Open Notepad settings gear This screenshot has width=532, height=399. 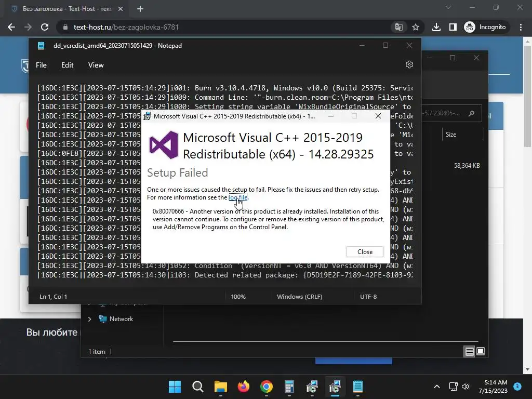(x=409, y=64)
